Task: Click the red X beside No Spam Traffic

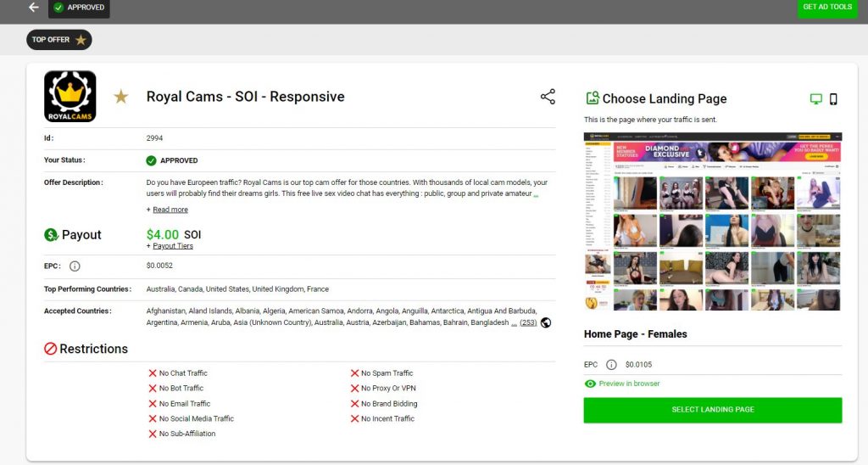Action: pyautogui.click(x=354, y=373)
